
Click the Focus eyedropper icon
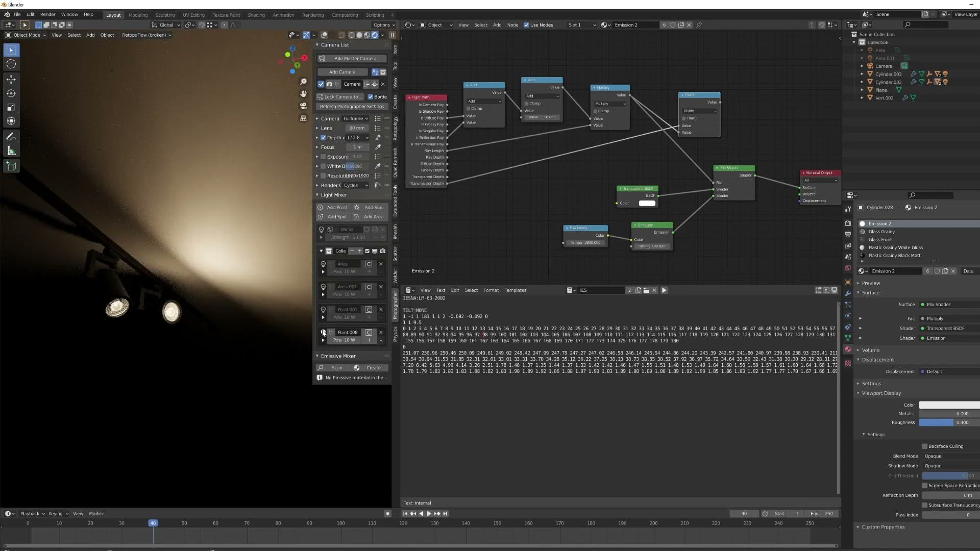click(x=378, y=147)
